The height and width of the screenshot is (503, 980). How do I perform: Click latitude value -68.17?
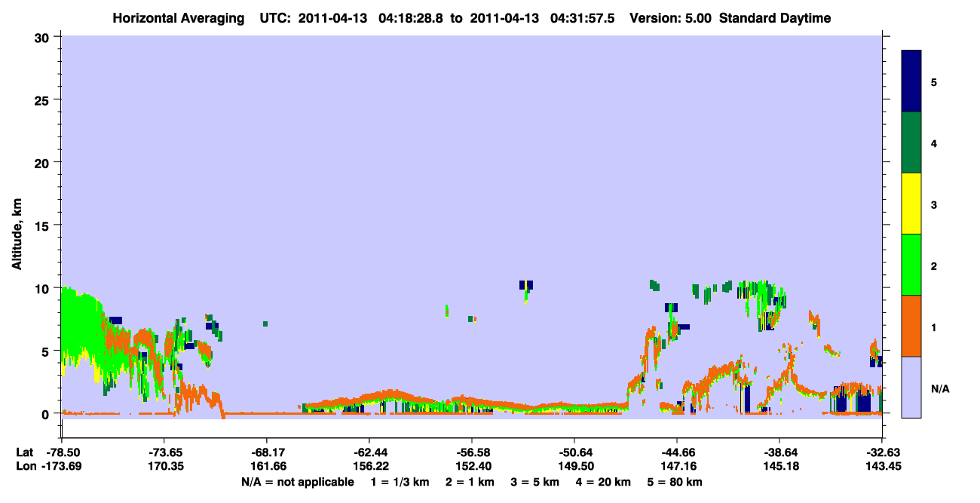point(266,452)
